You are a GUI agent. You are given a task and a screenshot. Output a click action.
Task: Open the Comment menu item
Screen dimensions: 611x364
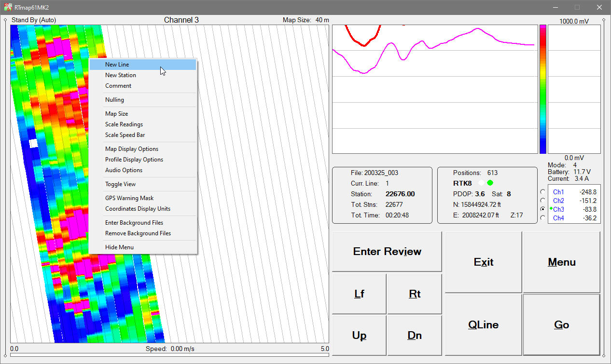(x=143, y=86)
